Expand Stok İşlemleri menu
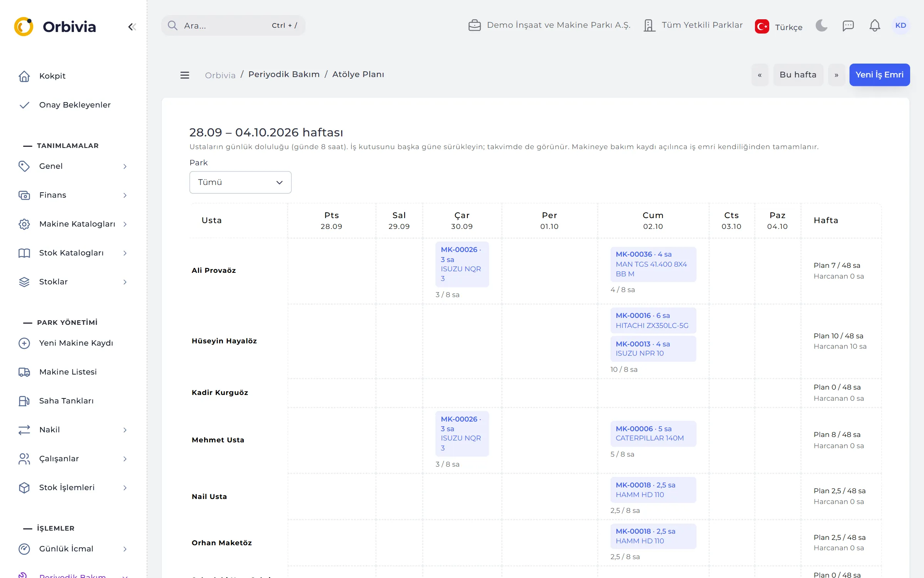Screen dimensions: 924x578 point(73,487)
